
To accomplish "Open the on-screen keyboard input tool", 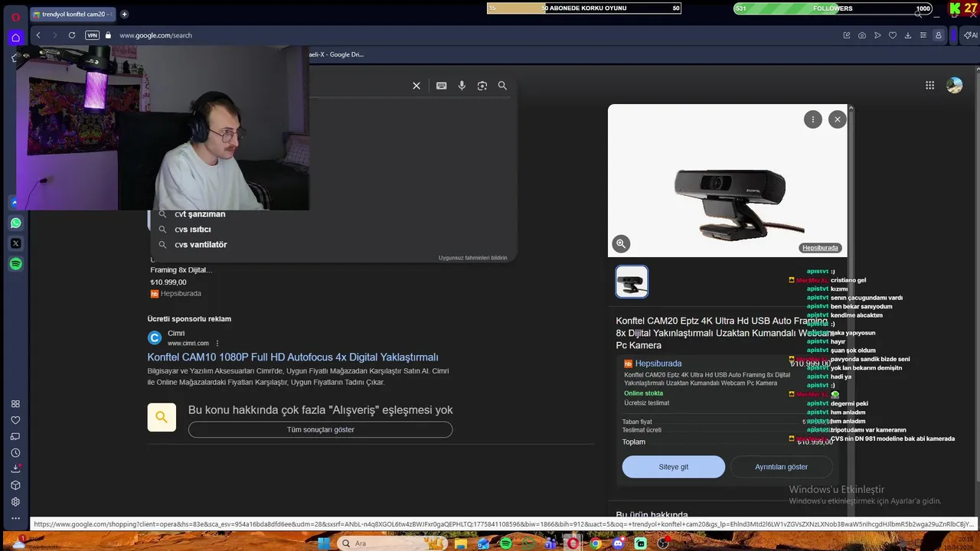I will click(x=442, y=86).
